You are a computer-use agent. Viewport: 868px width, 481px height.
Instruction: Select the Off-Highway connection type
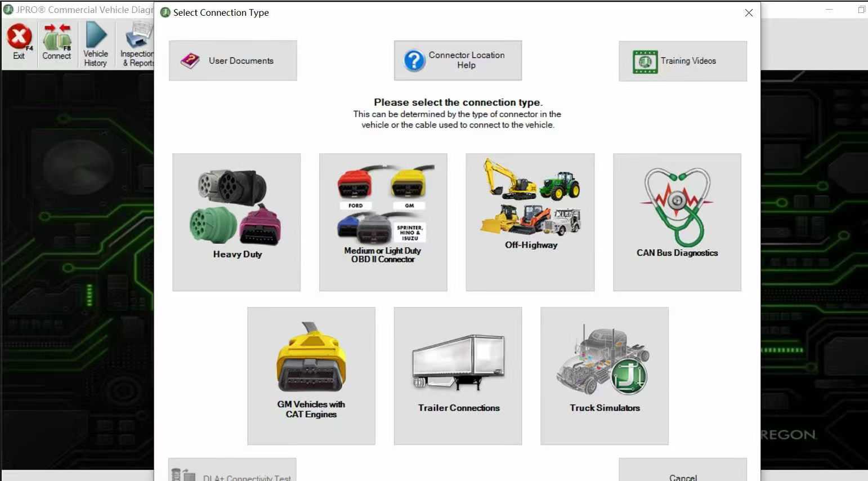(x=530, y=222)
